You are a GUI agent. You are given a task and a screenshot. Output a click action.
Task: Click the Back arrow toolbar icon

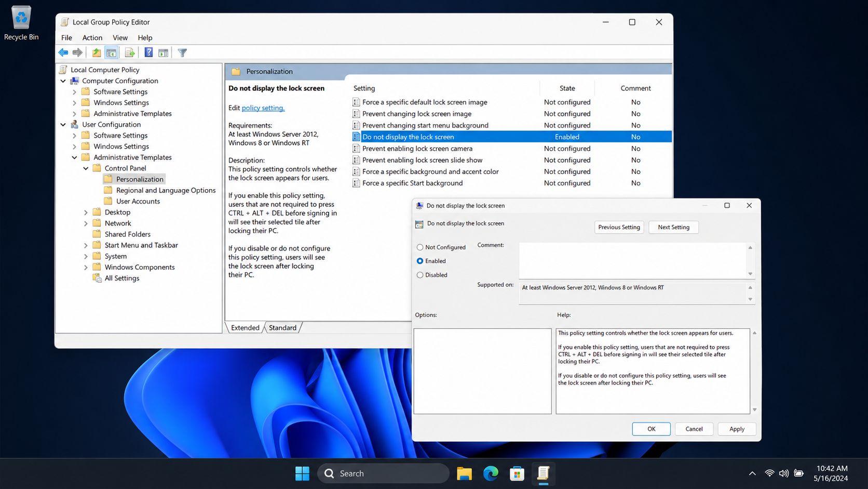coord(63,52)
